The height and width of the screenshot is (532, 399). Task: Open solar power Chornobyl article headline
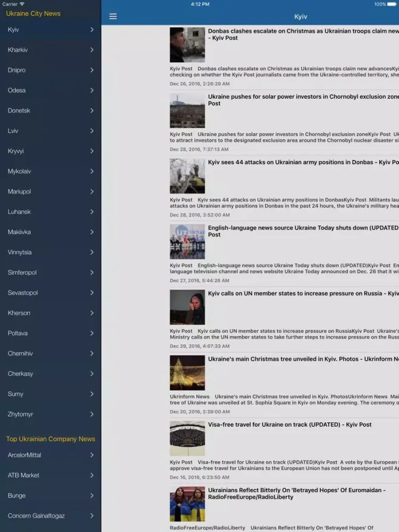tap(303, 100)
